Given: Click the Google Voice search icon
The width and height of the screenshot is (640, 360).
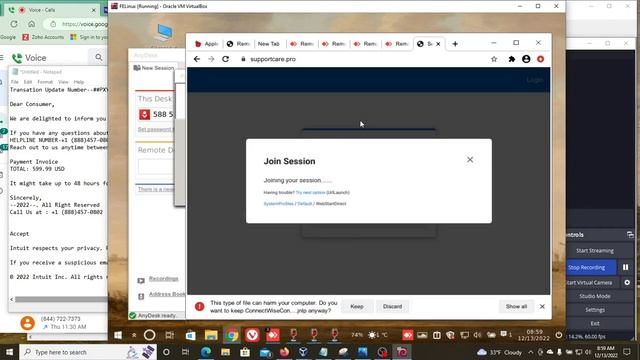Looking at the screenshot, I should tap(99, 58).
